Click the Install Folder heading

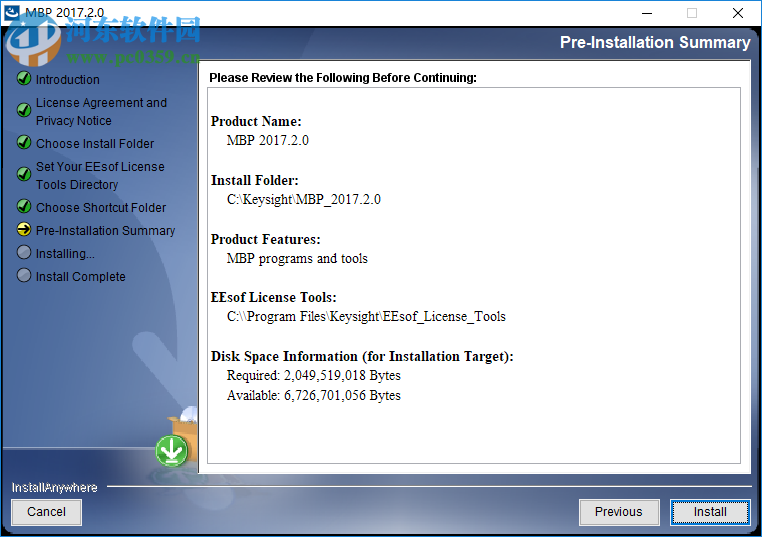(255, 180)
